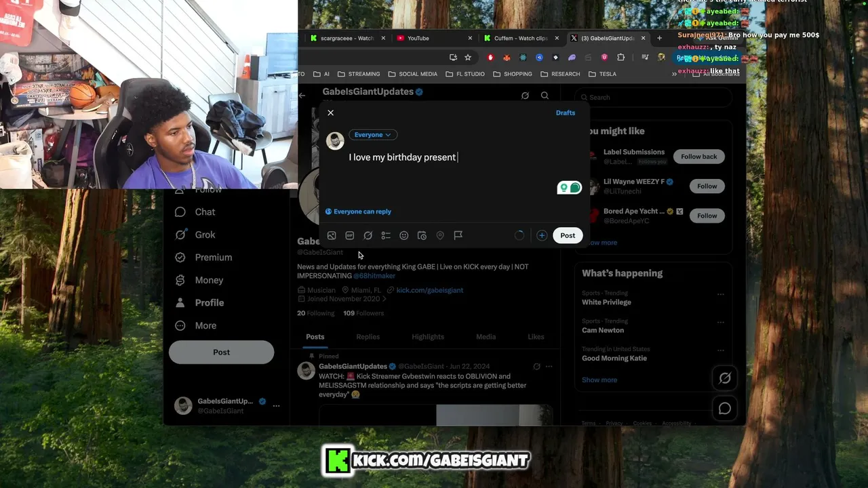Follow back Label Submissions

pyautogui.click(x=698, y=157)
